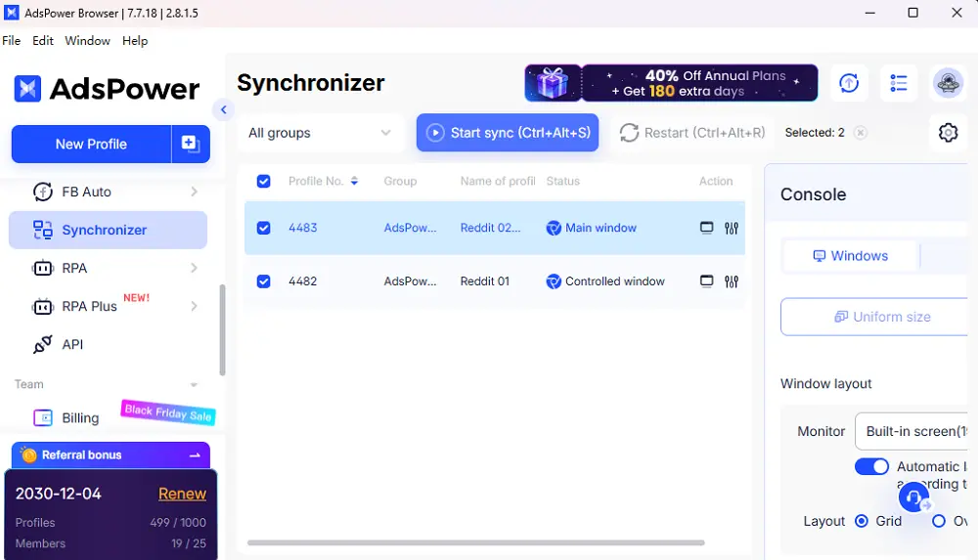Collapse the Team section arrow
Screen dimensions: 978x560
(x=194, y=385)
